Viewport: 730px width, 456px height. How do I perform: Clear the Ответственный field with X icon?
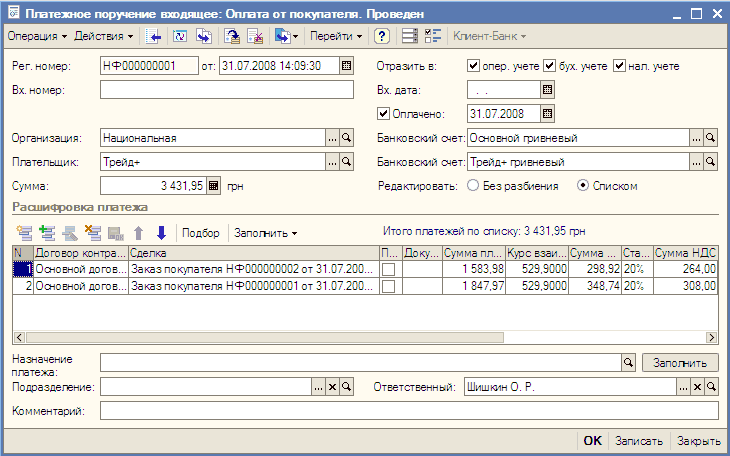(697, 386)
